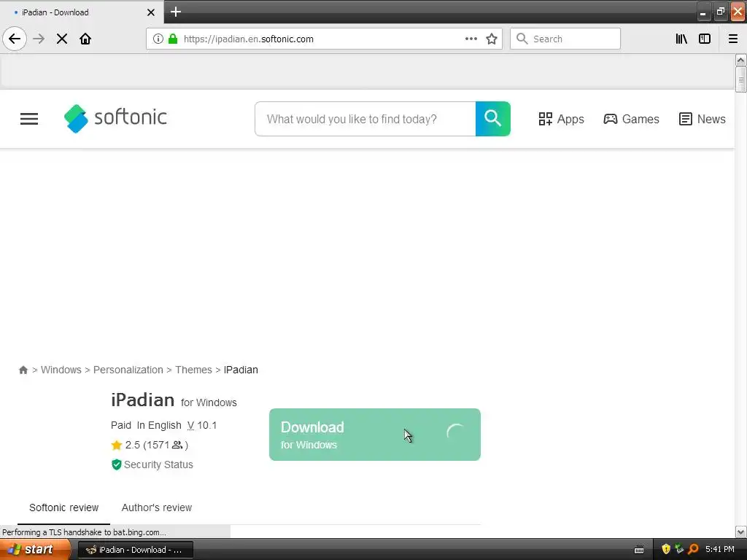Click the tray network connection icon

[x=679, y=549]
